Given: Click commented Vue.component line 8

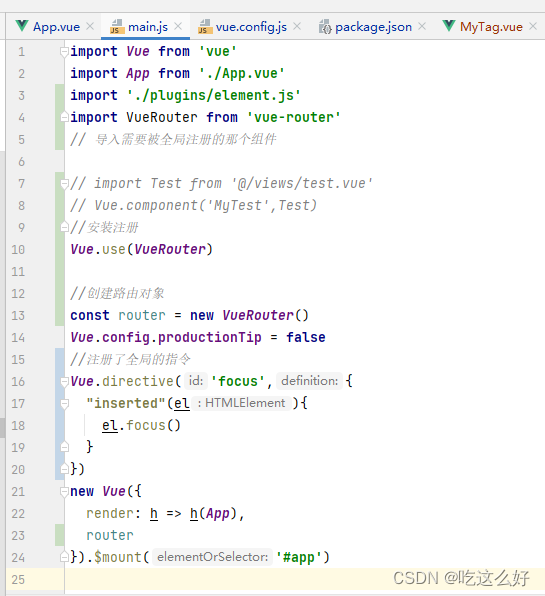Looking at the screenshot, I should pos(193,206).
